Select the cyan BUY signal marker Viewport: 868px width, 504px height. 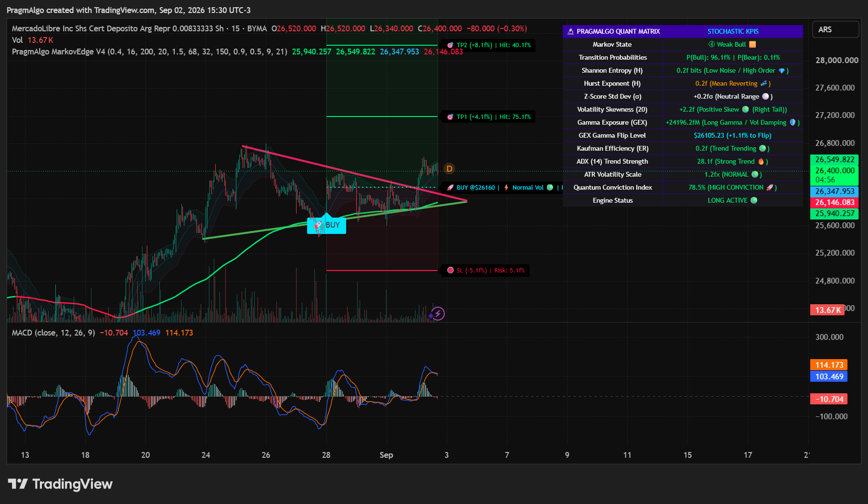coord(326,225)
